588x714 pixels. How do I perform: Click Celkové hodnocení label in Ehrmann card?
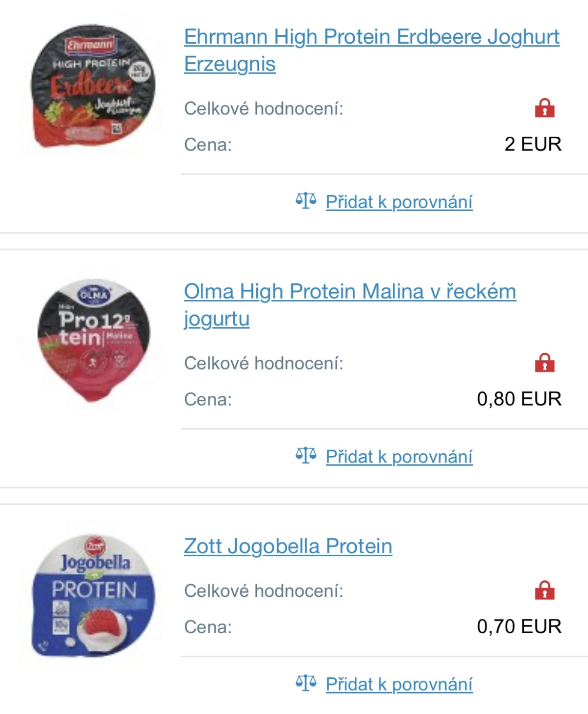point(264,108)
